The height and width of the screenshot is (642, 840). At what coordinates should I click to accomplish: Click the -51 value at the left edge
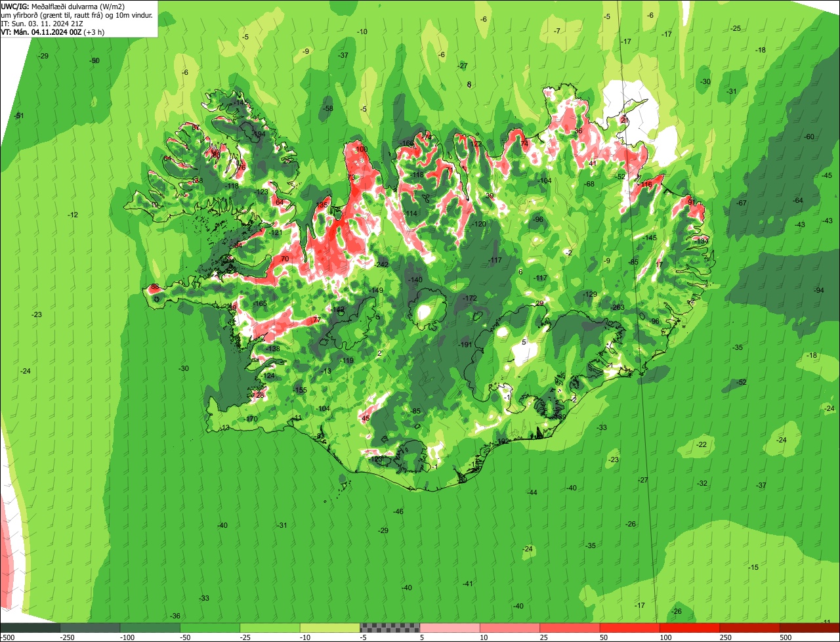tap(19, 116)
